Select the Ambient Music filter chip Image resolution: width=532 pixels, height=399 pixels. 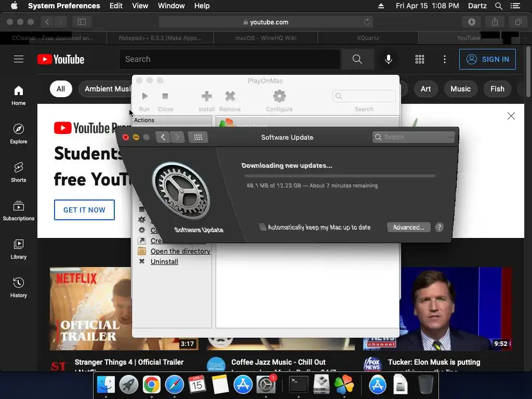(x=105, y=89)
